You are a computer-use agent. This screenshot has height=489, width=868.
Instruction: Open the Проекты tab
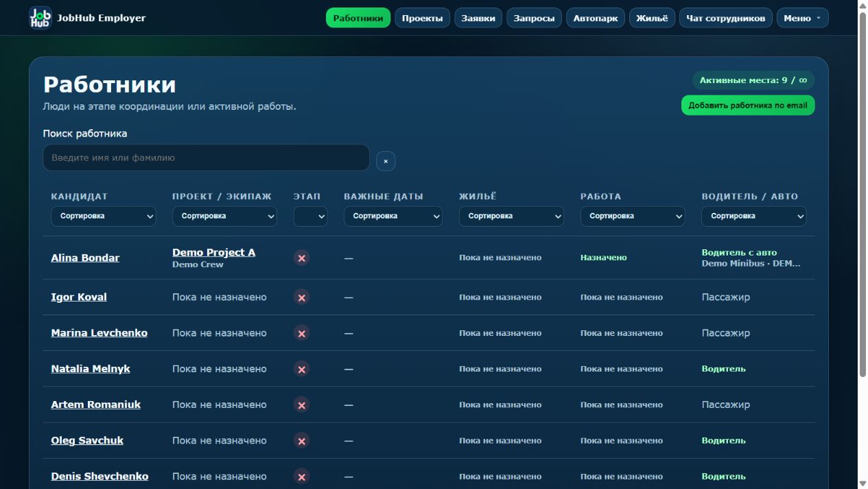tap(422, 18)
